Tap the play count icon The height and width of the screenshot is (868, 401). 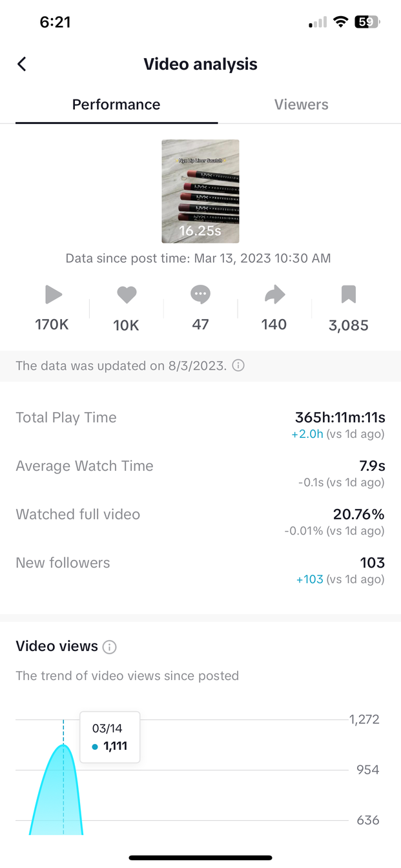point(53,295)
